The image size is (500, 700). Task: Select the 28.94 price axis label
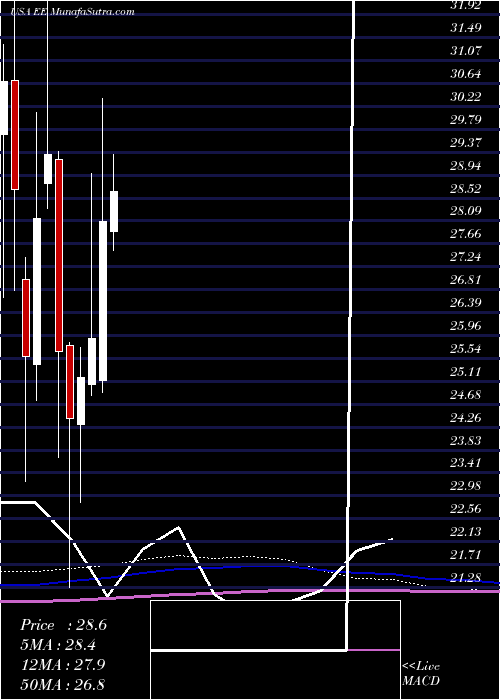click(466, 166)
